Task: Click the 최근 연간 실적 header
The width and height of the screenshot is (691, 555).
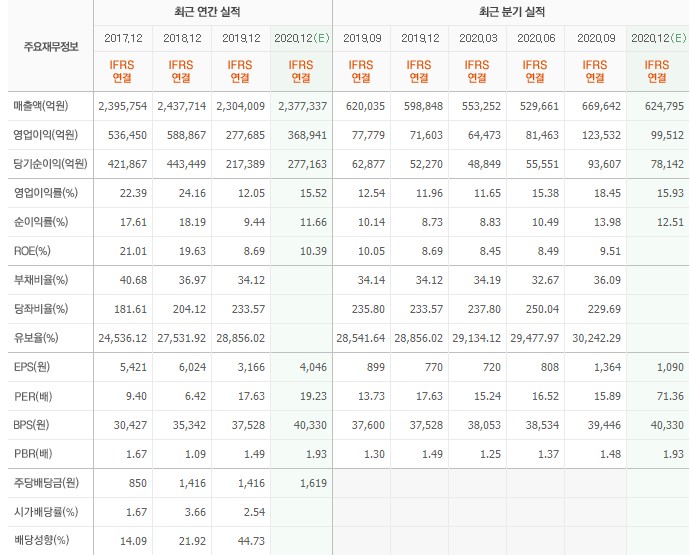Action: point(213,11)
